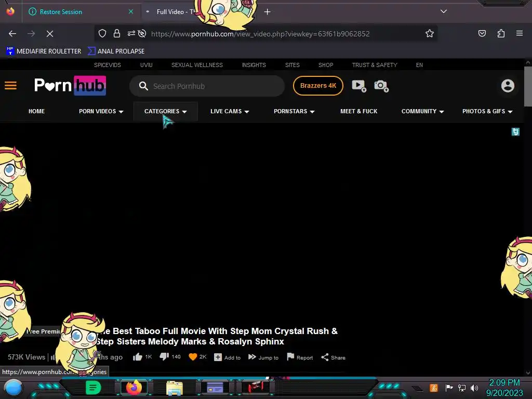Open the Firefox application menu
The image size is (532, 399).
tap(520, 33)
